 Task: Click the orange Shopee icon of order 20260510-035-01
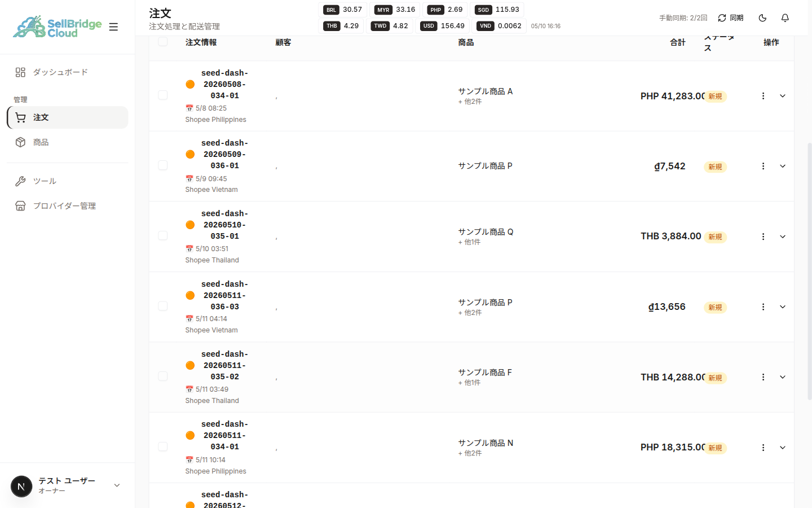pyautogui.click(x=190, y=225)
